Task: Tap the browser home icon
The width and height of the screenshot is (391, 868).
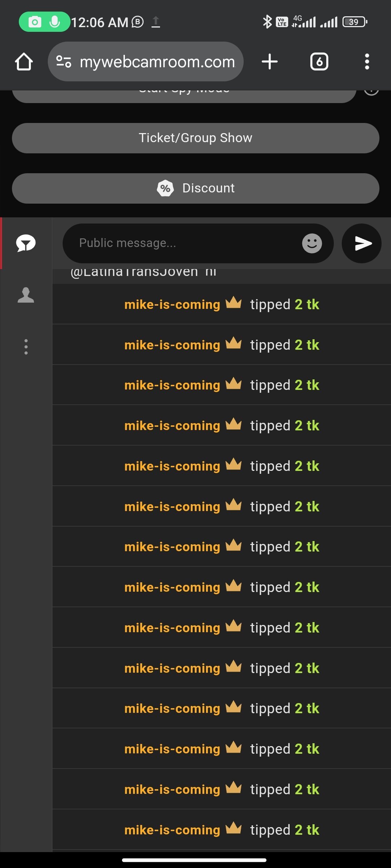Action: (24, 61)
